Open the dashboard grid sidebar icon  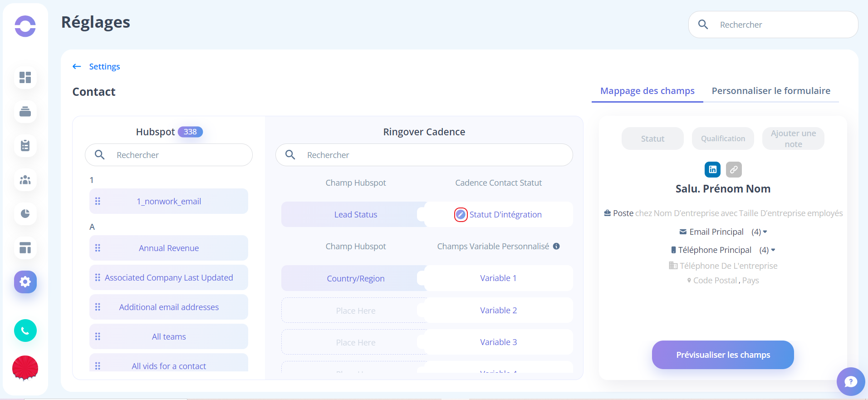coord(25,78)
